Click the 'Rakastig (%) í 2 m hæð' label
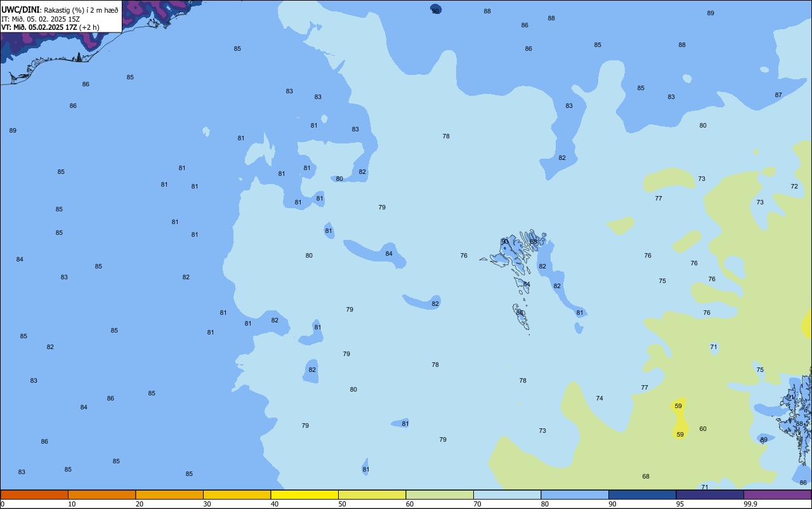 [81, 10]
